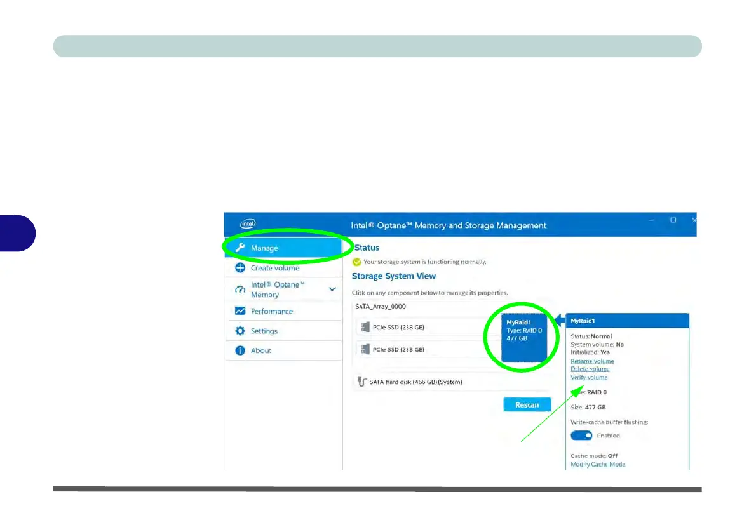Click the Rescan button

point(527,405)
